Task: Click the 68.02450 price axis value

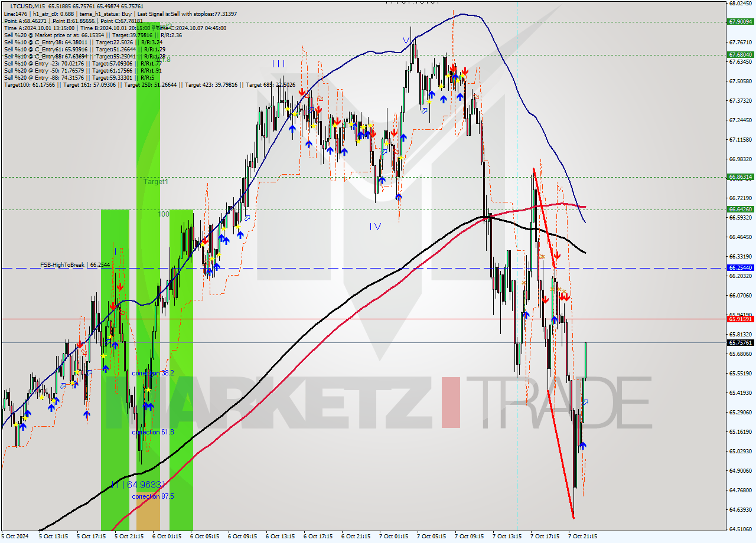Action: point(740,4)
